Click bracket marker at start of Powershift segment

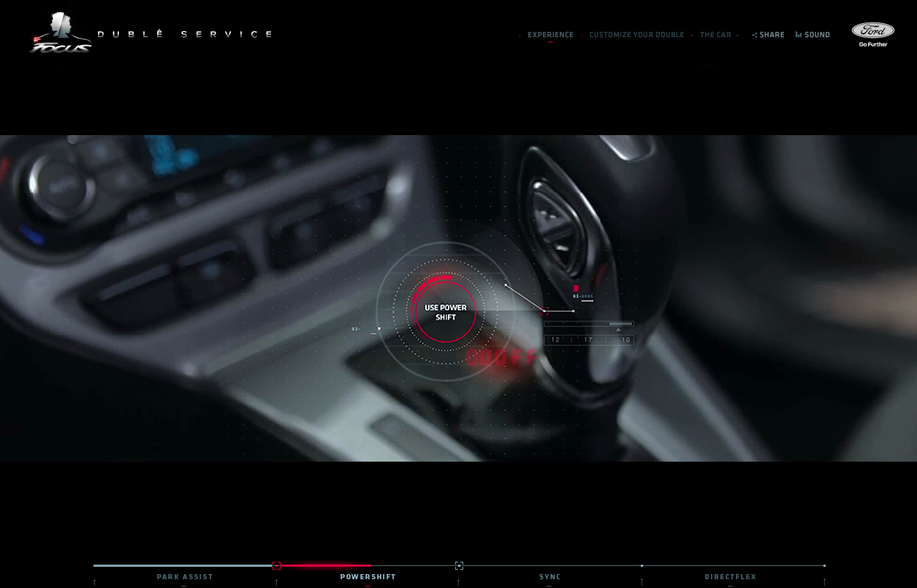click(276, 565)
